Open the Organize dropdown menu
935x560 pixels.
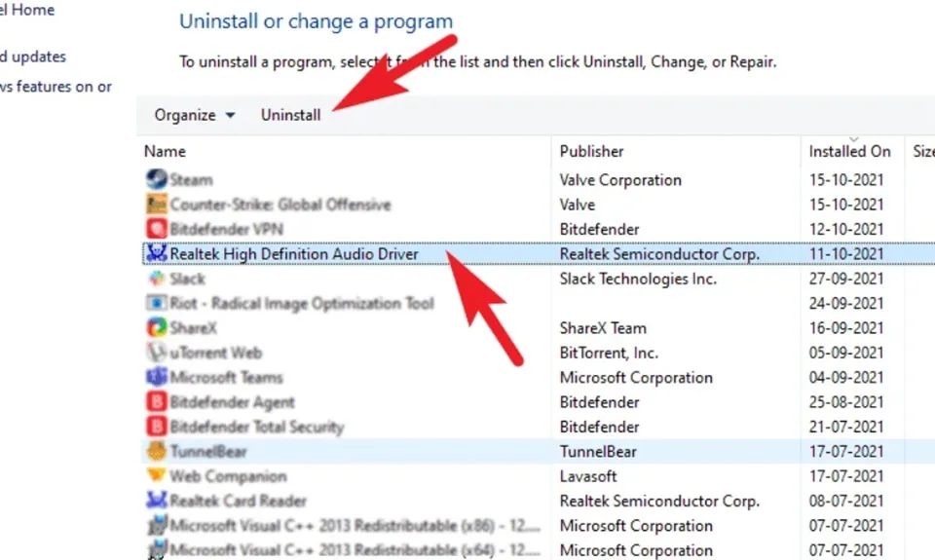pos(195,115)
